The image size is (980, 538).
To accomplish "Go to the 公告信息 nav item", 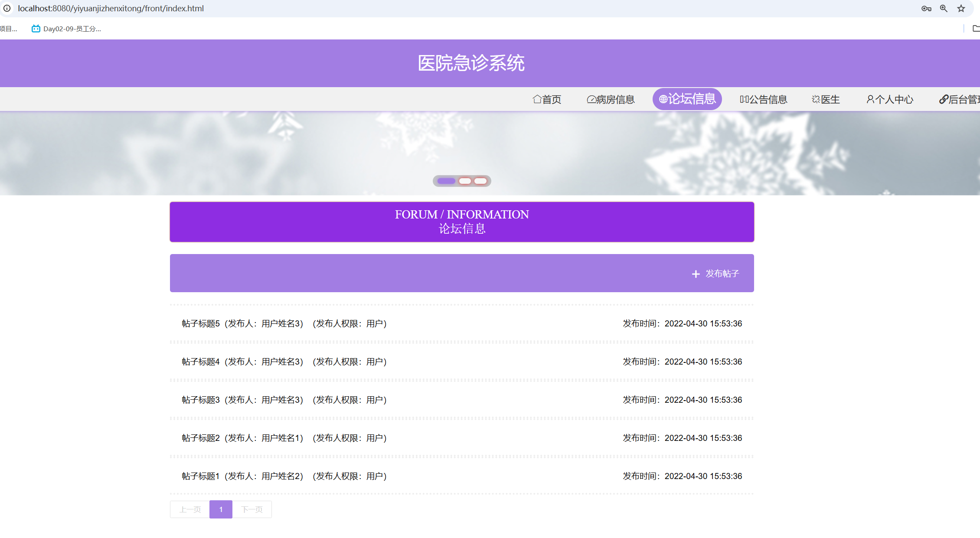I will point(763,99).
